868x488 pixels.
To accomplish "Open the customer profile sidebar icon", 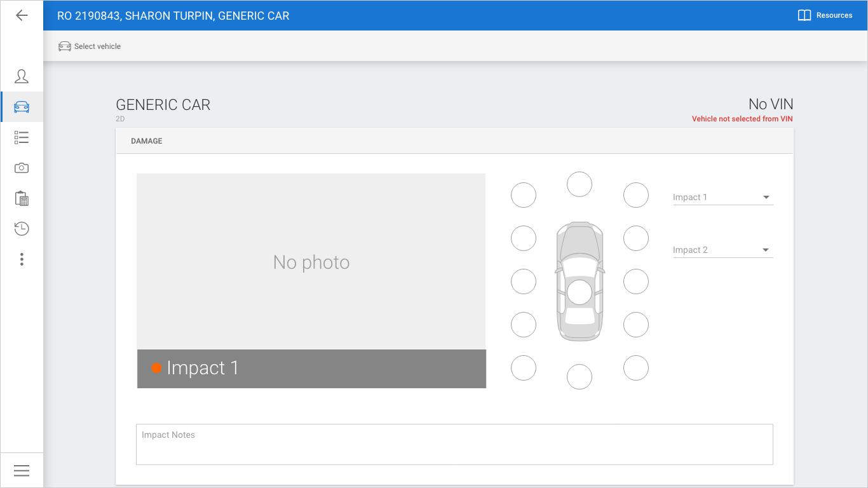I will point(22,76).
